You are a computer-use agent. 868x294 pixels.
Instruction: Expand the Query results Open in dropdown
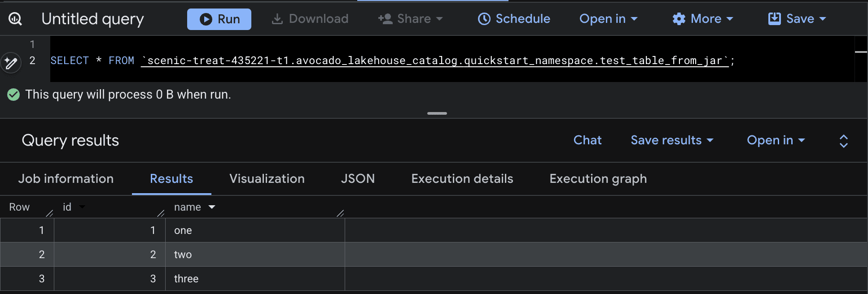pyautogui.click(x=776, y=140)
